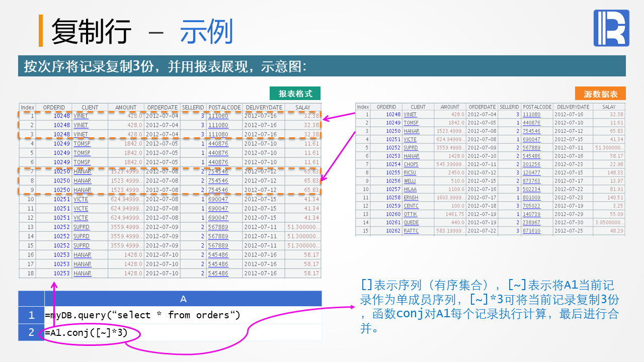Open order ID 10257 link
This screenshot has width=644, height=362.
[393, 189]
